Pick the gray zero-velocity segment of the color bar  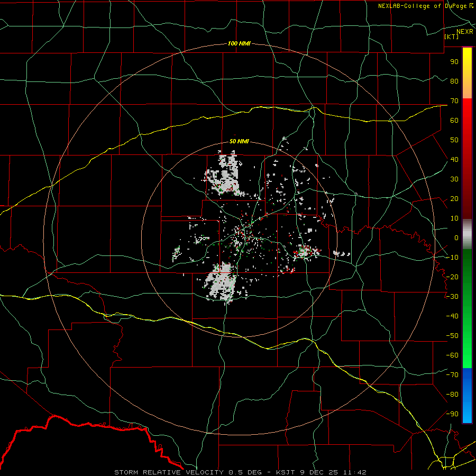tap(467, 234)
